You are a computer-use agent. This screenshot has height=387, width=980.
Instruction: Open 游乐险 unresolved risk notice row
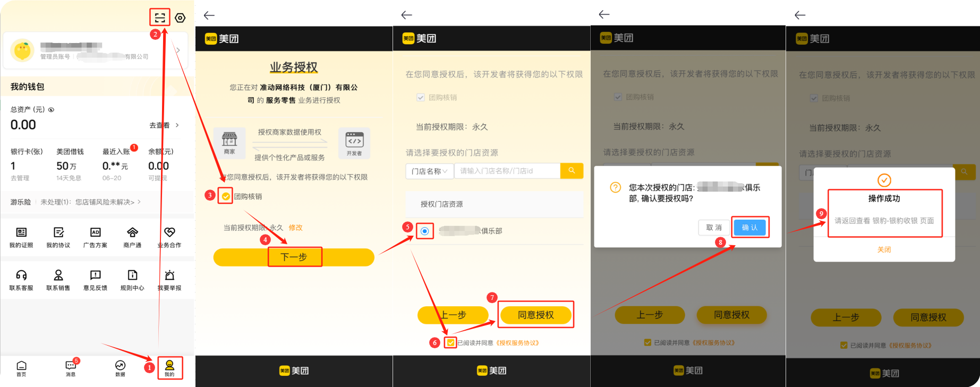[x=76, y=202]
